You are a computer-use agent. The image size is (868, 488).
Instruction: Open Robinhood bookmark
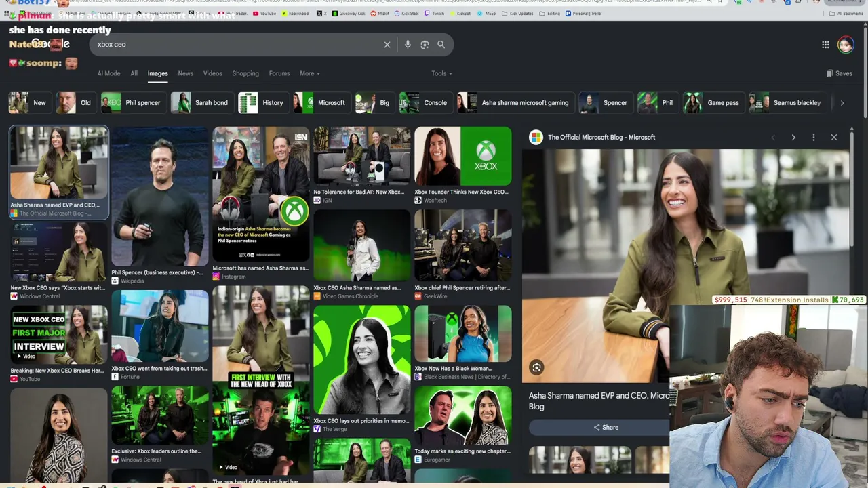294,14
